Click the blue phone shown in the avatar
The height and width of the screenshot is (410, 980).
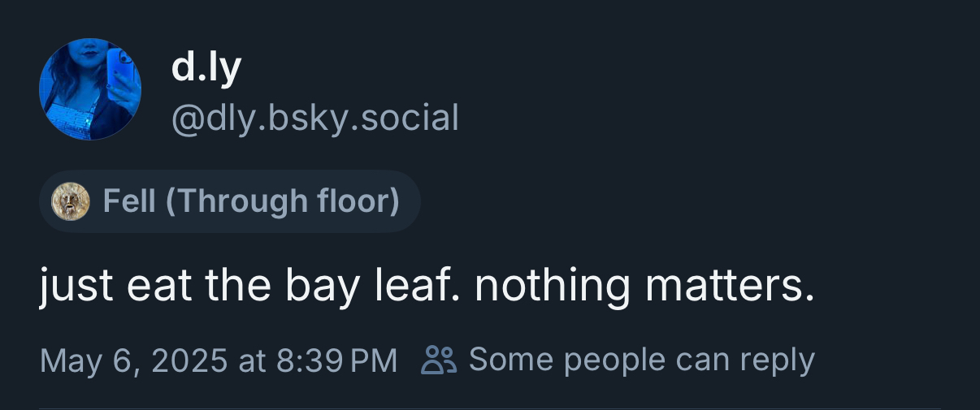122,69
